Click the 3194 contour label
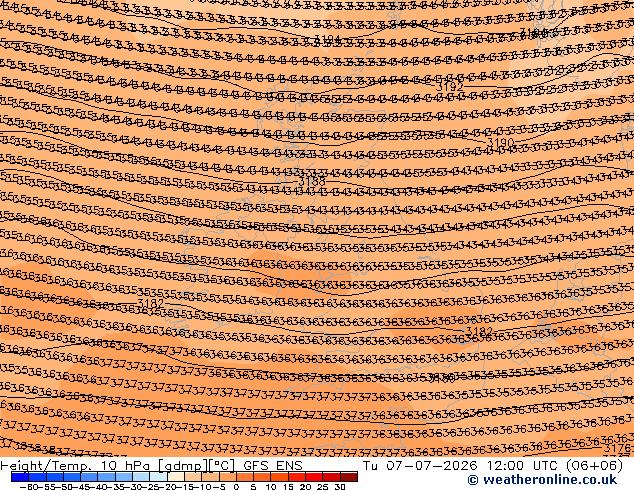The width and height of the screenshot is (634, 490). coord(327,39)
